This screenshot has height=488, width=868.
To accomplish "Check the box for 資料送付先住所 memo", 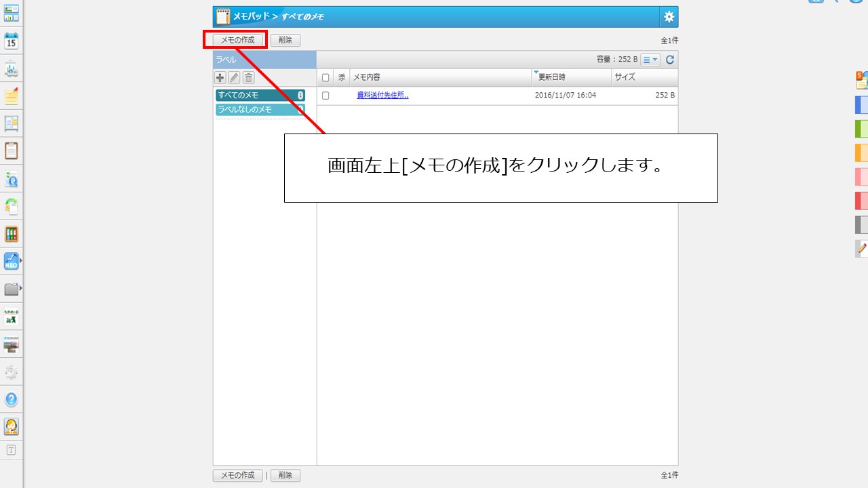I will point(325,96).
